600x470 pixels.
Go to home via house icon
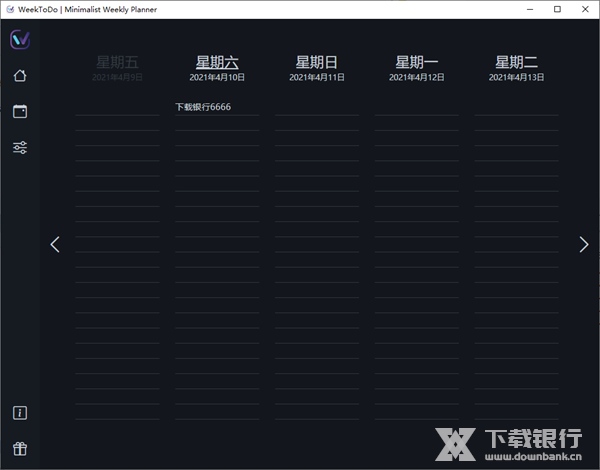[x=20, y=75]
